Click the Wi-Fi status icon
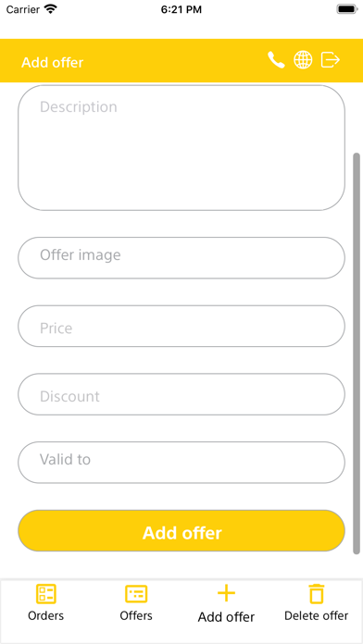The width and height of the screenshot is (363, 644). pos(51,9)
